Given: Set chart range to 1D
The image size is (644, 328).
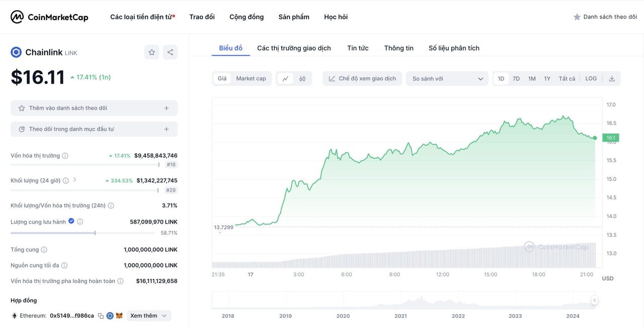Looking at the screenshot, I should pyautogui.click(x=501, y=79).
